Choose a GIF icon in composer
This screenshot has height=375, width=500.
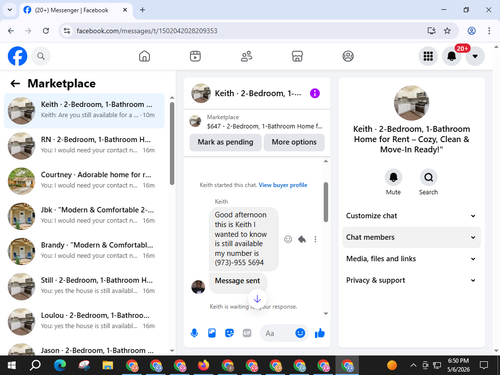247,333
